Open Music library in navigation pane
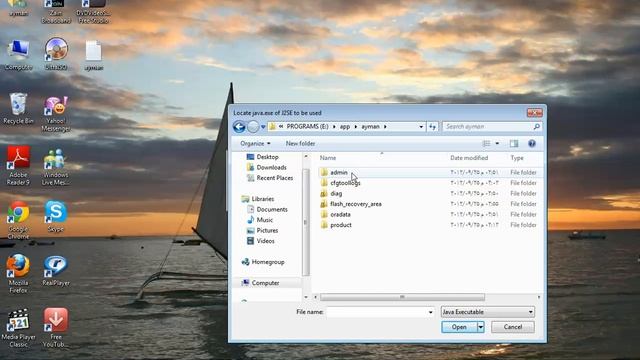The image size is (640, 360). click(x=264, y=220)
